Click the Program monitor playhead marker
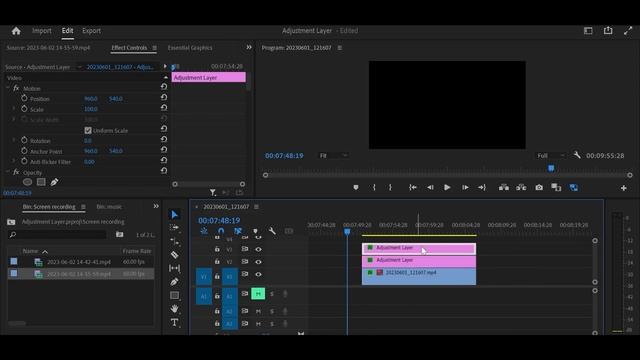Image resolution: width=640 pixels, height=360 pixels. [551, 168]
